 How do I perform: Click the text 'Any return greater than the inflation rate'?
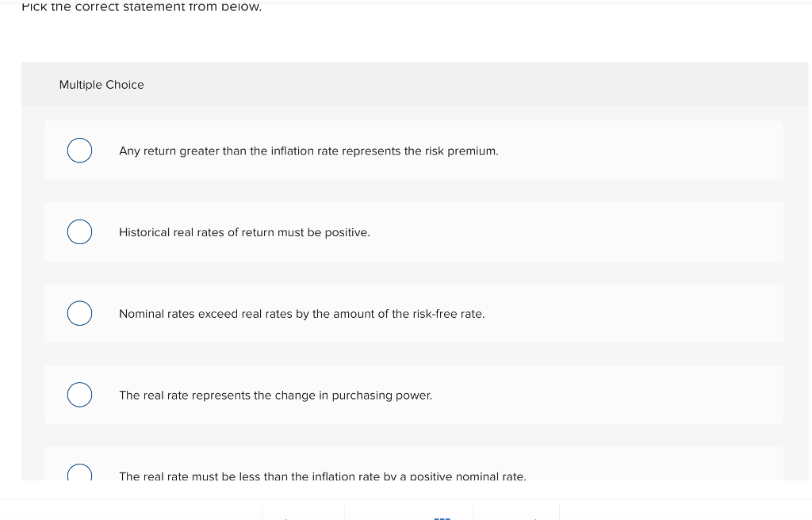tap(308, 151)
